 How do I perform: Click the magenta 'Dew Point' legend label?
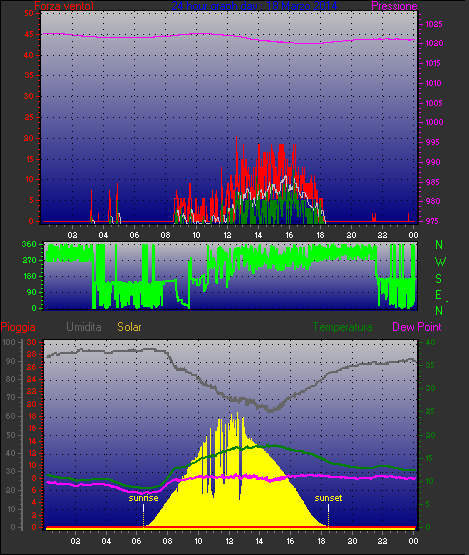[417, 327]
